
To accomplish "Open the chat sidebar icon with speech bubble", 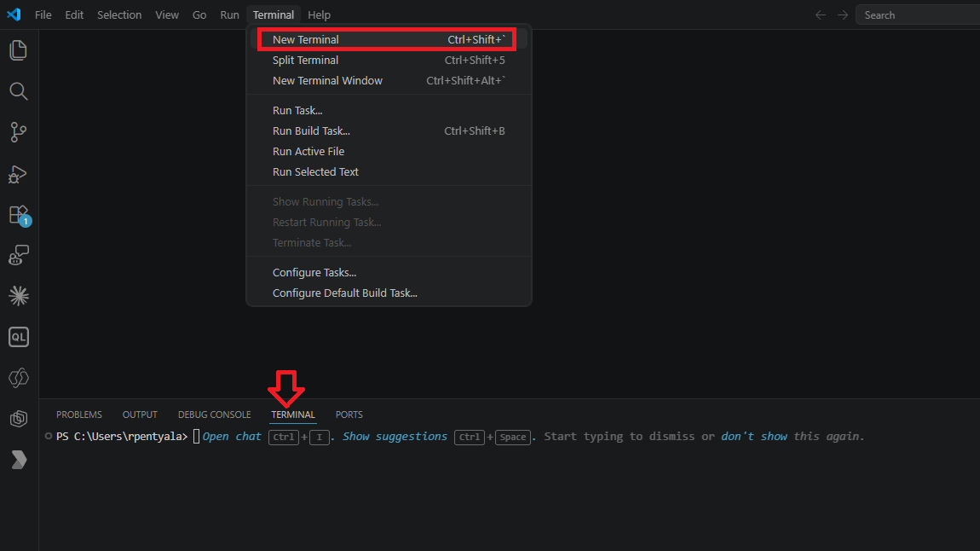I will 19,255.
